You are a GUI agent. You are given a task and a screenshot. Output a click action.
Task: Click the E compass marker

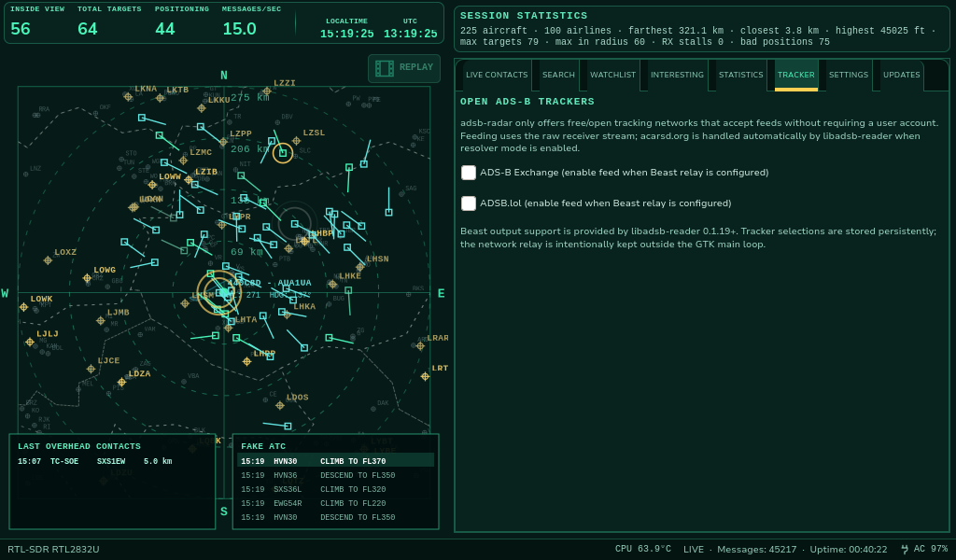tap(442, 294)
